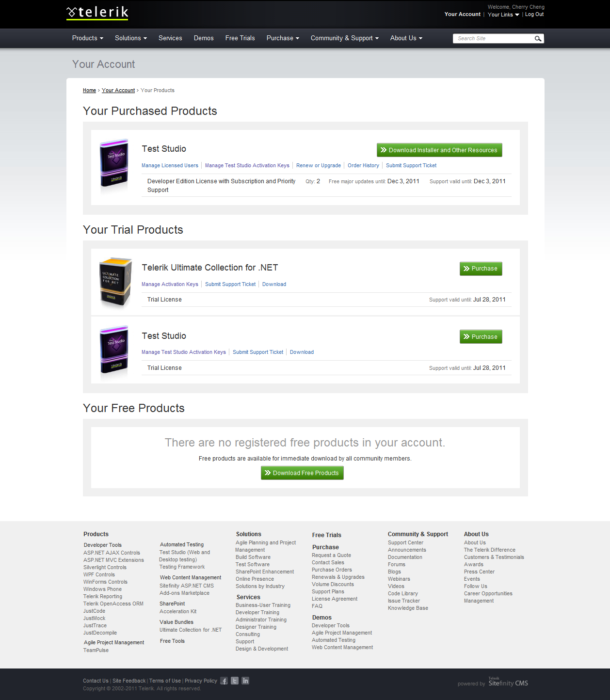Image resolution: width=610 pixels, height=700 pixels.
Task: Open Developer Training footer link
Action: 257,612
